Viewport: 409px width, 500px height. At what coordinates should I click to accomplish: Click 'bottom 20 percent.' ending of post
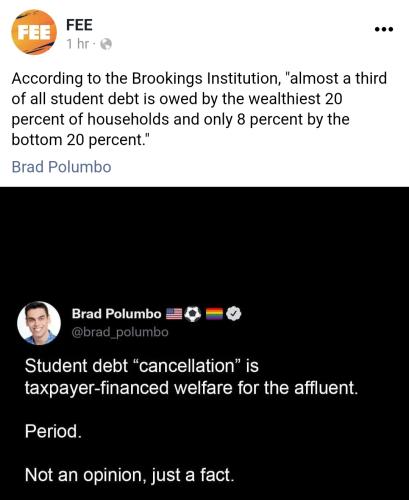click(x=79, y=140)
